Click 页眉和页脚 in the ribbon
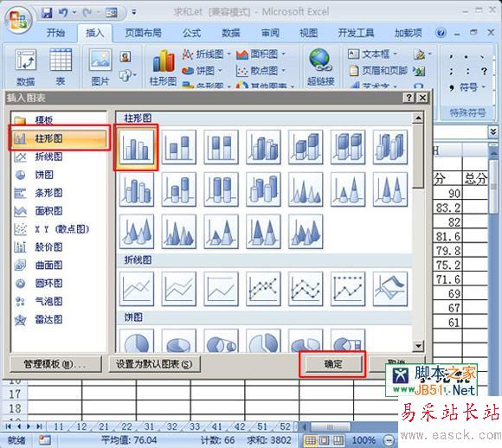The image size is (502, 448). (378, 70)
